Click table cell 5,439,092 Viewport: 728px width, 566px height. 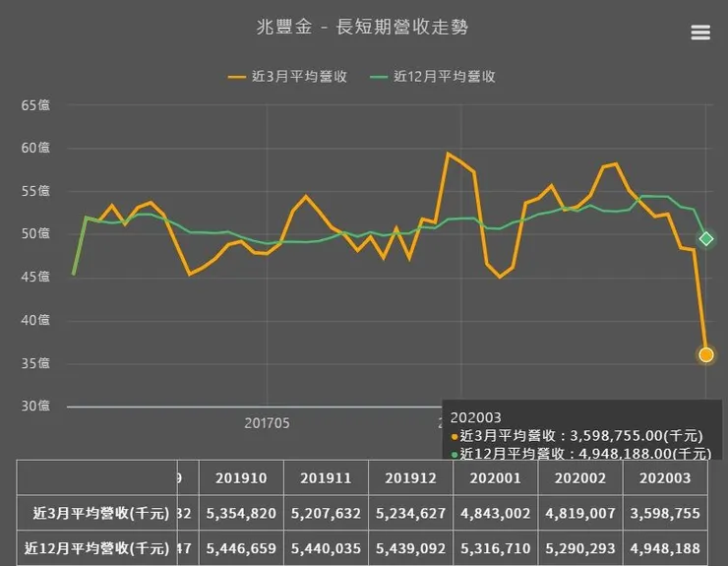[411, 548]
